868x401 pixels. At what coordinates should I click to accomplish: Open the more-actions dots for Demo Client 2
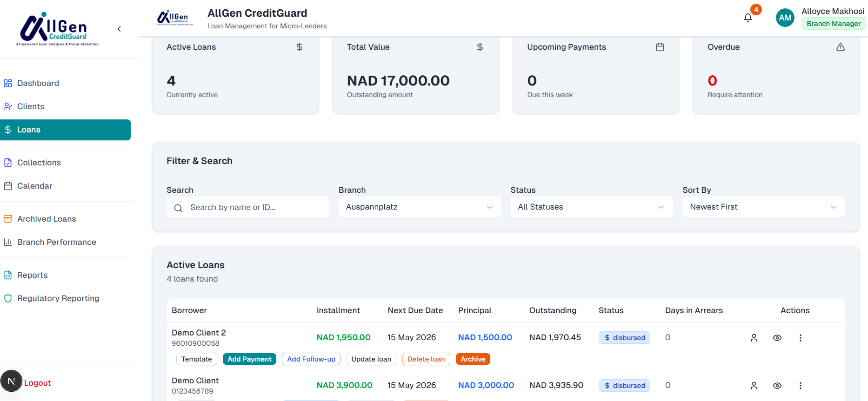coord(801,338)
